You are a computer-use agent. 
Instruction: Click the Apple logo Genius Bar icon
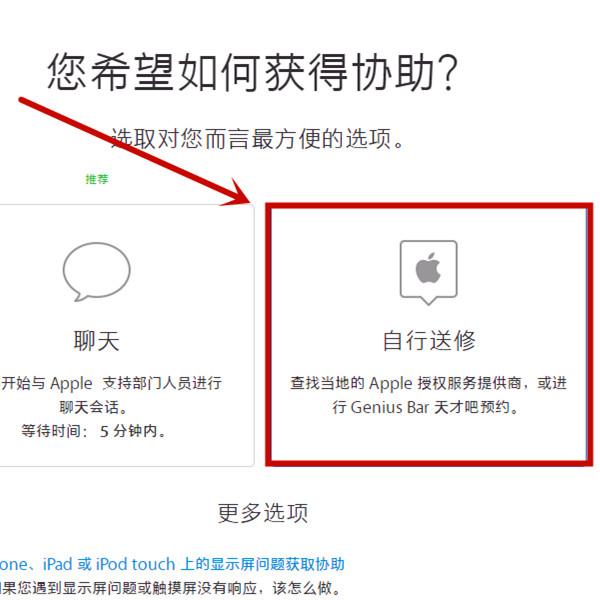pos(429,272)
